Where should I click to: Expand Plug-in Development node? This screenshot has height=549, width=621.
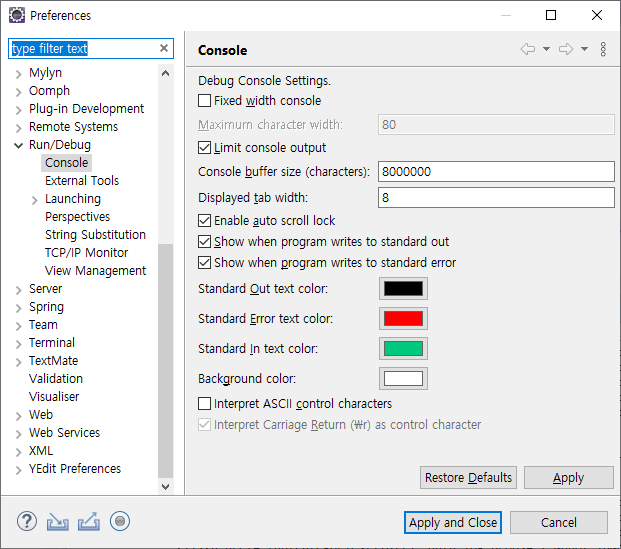pos(18,110)
